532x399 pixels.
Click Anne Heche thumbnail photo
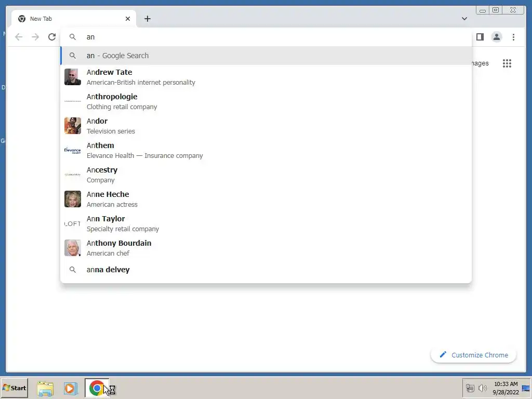[x=73, y=199]
